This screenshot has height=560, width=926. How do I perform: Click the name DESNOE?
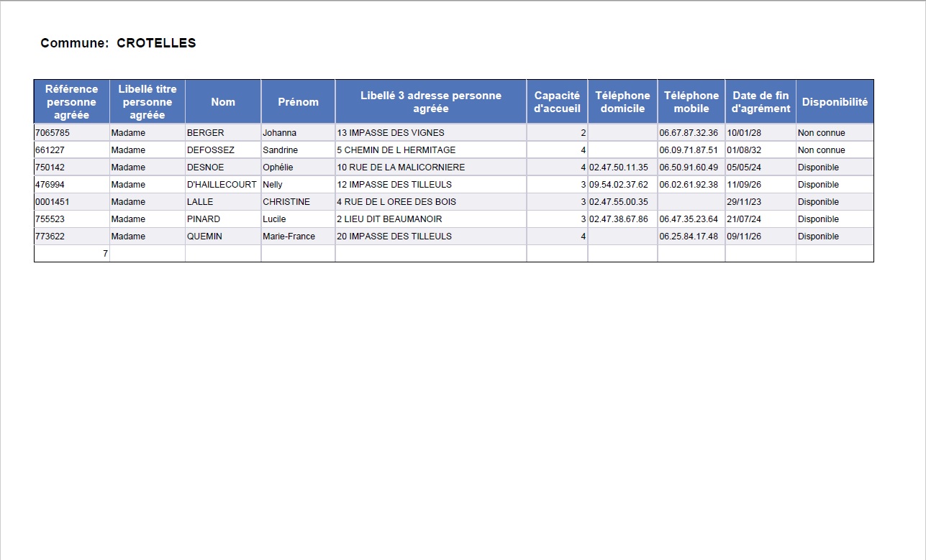(x=205, y=167)
